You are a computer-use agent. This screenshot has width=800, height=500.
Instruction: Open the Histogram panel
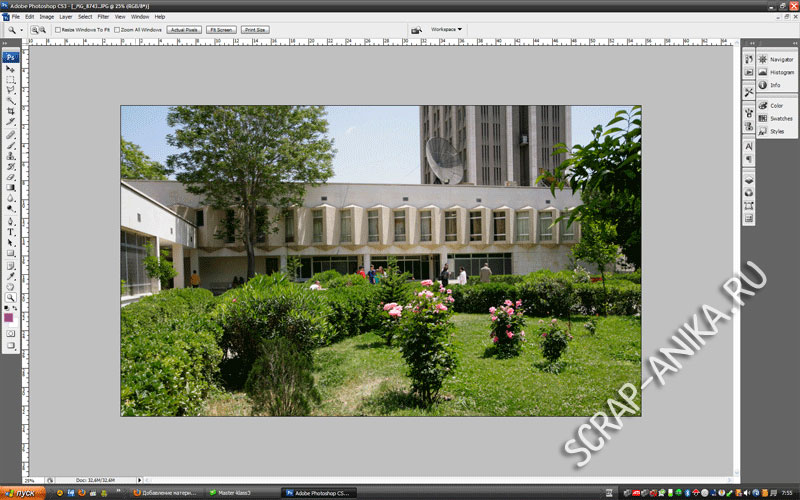click(x=781, y=72)
